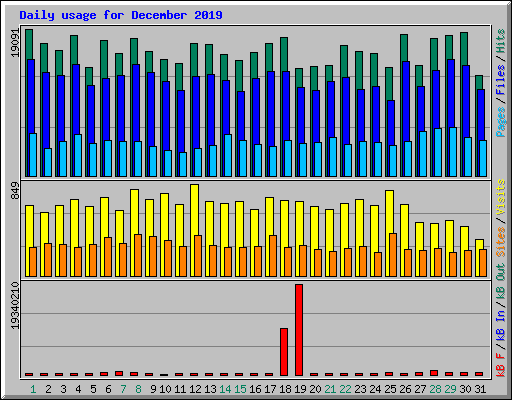Select day label "6" on the x-axis
Screen dimensions: 512x400
(x=108, y=389)
